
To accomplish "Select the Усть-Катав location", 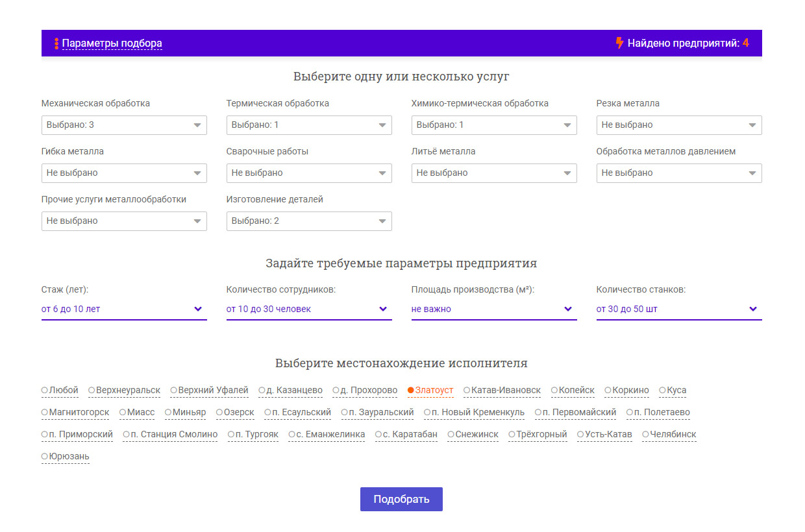I will click(x=604, y=435).
